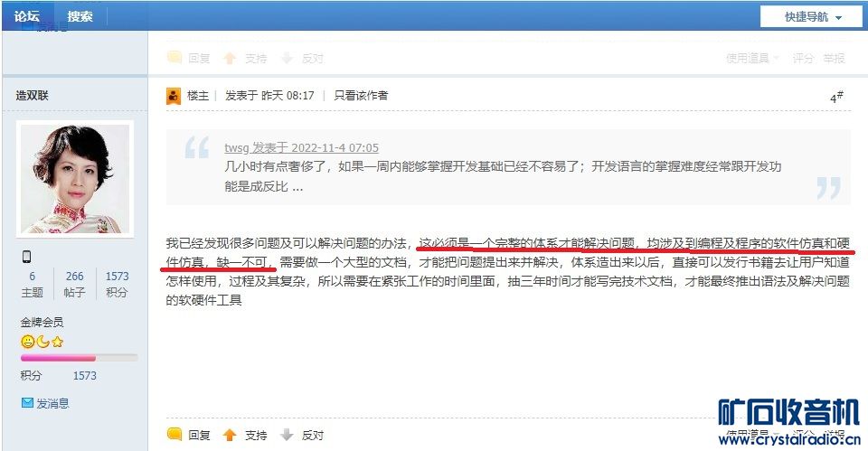Screen dimensions: 868x451
Task: Expand the faded 使用道具 dropdown
Action: tap(751, 58)
